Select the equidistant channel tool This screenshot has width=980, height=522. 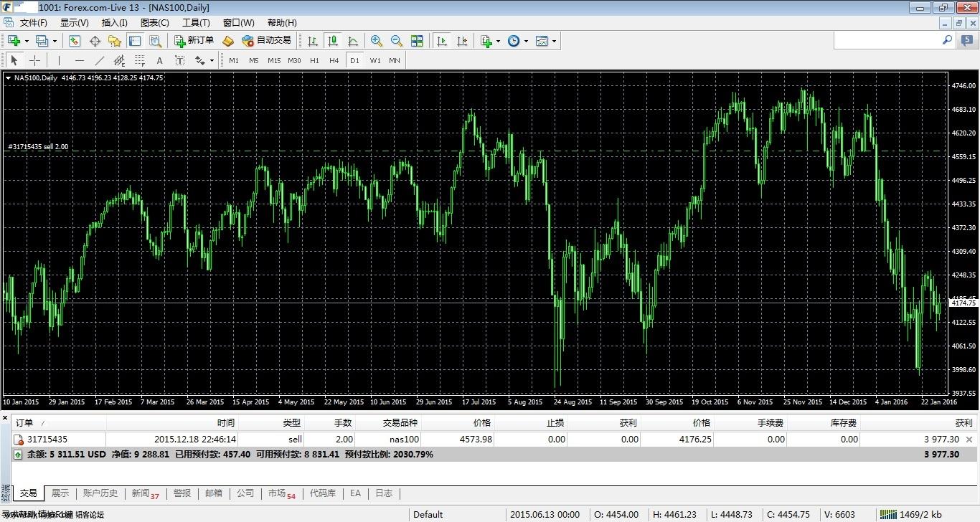[x=119, y=60]
